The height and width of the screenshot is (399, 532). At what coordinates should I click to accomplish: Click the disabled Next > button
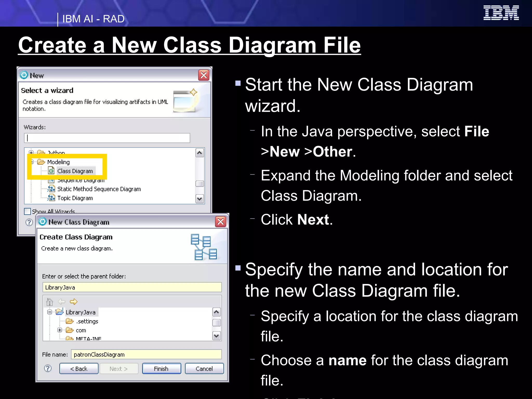click(x=119, y=369)
